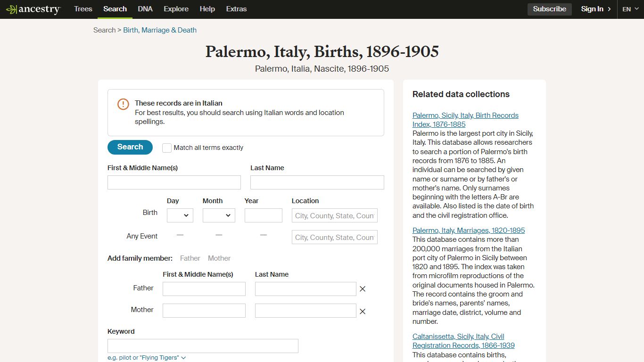
Task: Focus the Birth Location field
Action: [335, 215]
